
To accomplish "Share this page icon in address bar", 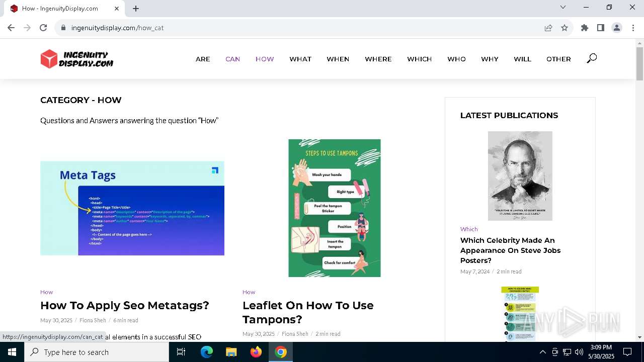I will 548,28.
